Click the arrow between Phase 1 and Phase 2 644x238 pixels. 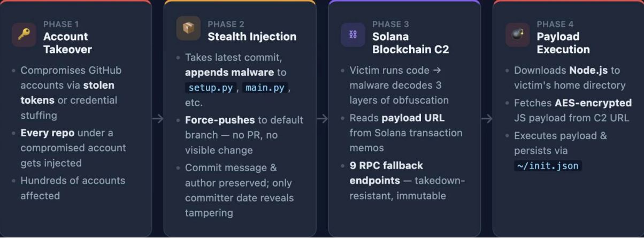pos(158,119)
